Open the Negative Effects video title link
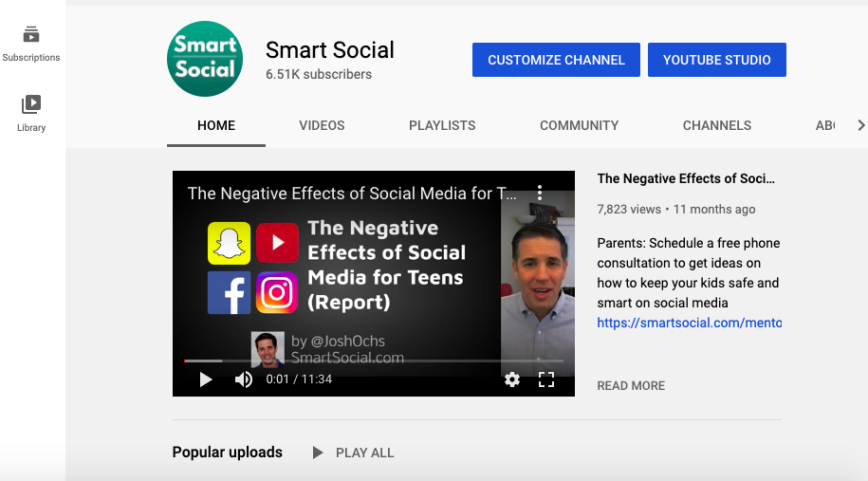Viewport: 868px width, 481px height. coord(686,178)
